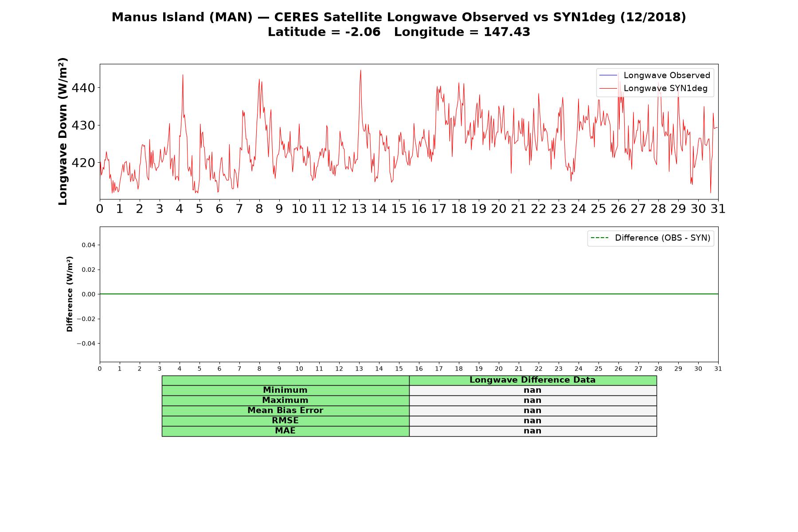Image resolution: width=798 pixels, height=532 pixels.
Task: Click the Minimum row label in table
Action: coord(286,390)
